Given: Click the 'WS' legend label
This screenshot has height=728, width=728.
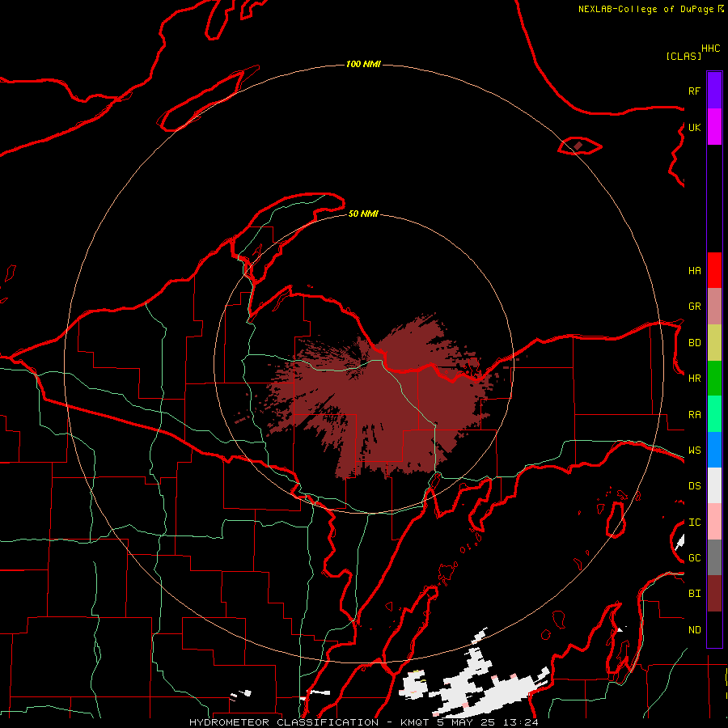Looking at the screenshot, I should [694, 451].
